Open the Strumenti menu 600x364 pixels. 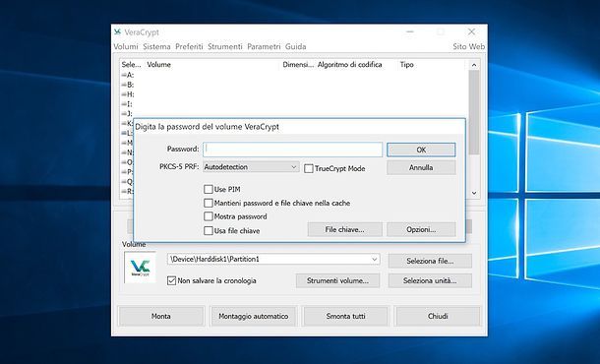(225, 46)
